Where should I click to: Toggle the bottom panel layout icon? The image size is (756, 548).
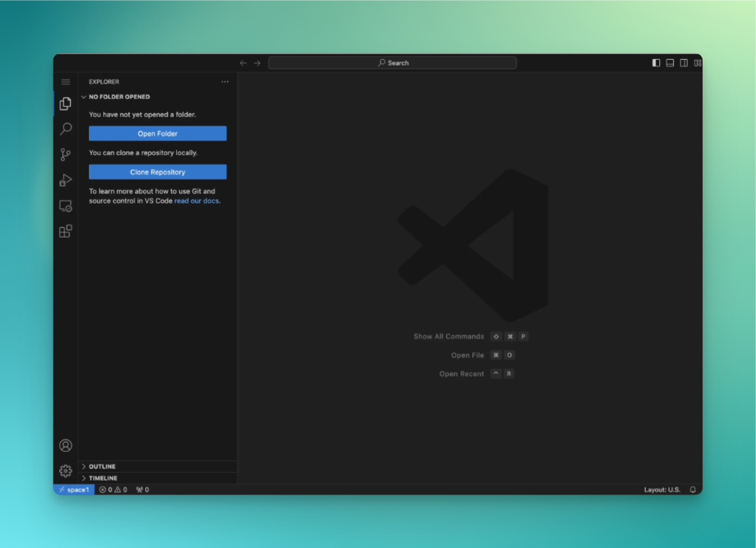tap(669, 63)
